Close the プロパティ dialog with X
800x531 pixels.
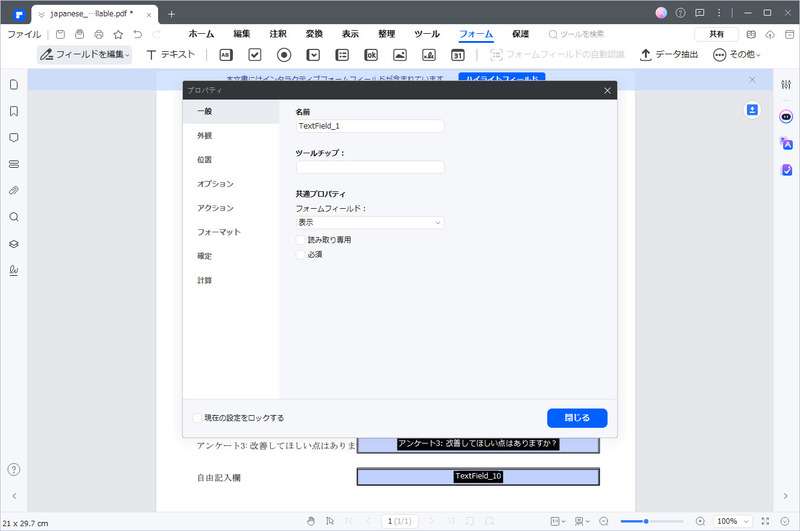(607, 90)
